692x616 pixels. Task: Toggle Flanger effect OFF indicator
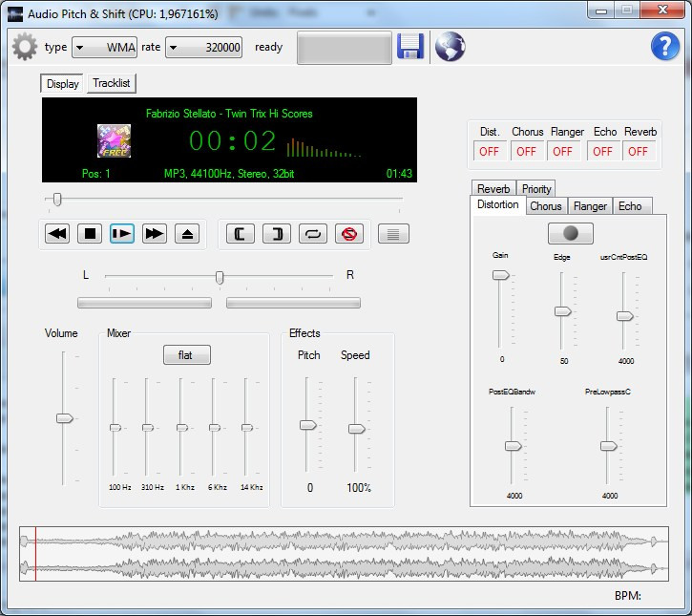[x=563, y=152]
